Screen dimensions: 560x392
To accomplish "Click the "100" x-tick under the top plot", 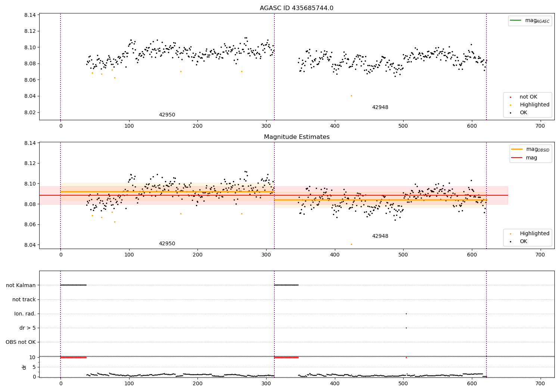I will 129,126.
